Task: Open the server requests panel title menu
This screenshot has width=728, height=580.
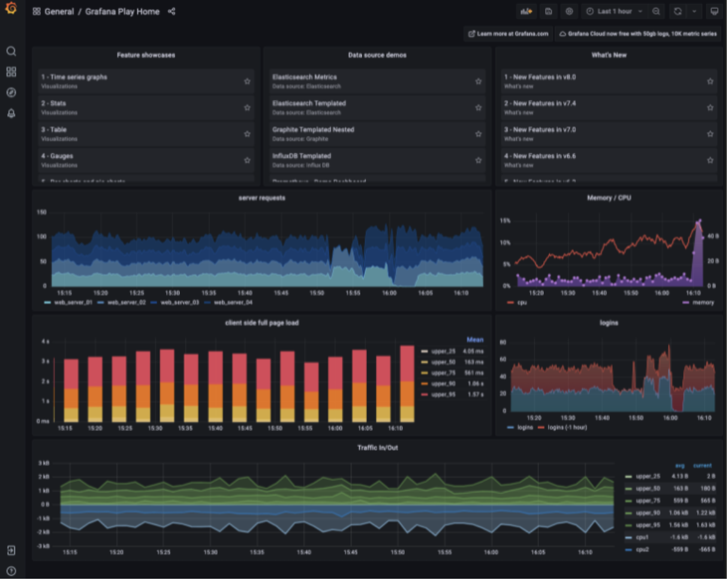Action: tap(261, 198)
